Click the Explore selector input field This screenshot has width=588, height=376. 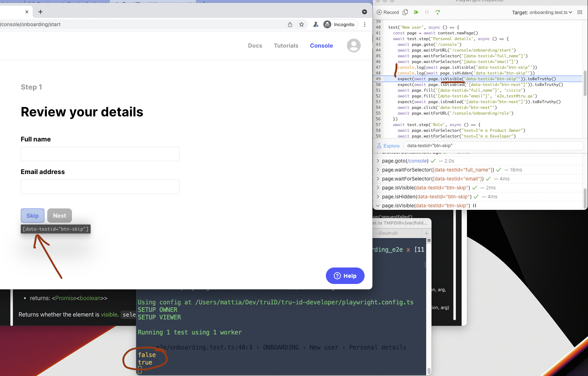pyautogui.click(x=493, y=145)
